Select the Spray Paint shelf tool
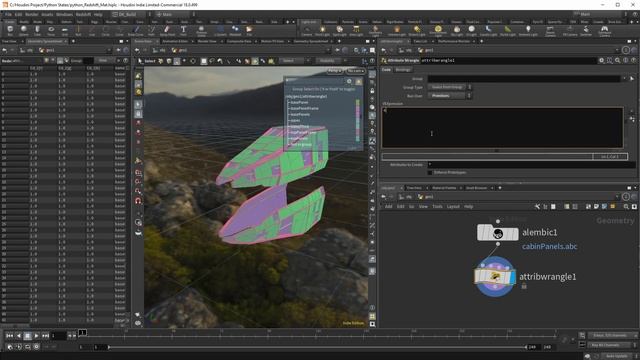 point(167,30)
